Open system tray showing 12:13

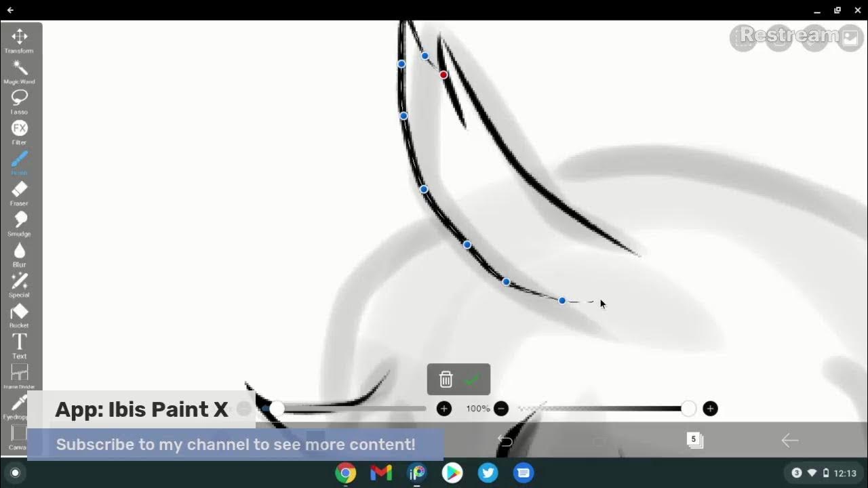[823, 473]
